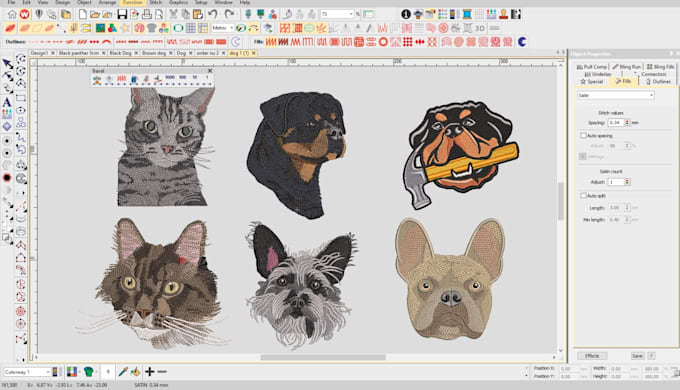Switch to the Black panther 5cm tab

pos(78,53)
